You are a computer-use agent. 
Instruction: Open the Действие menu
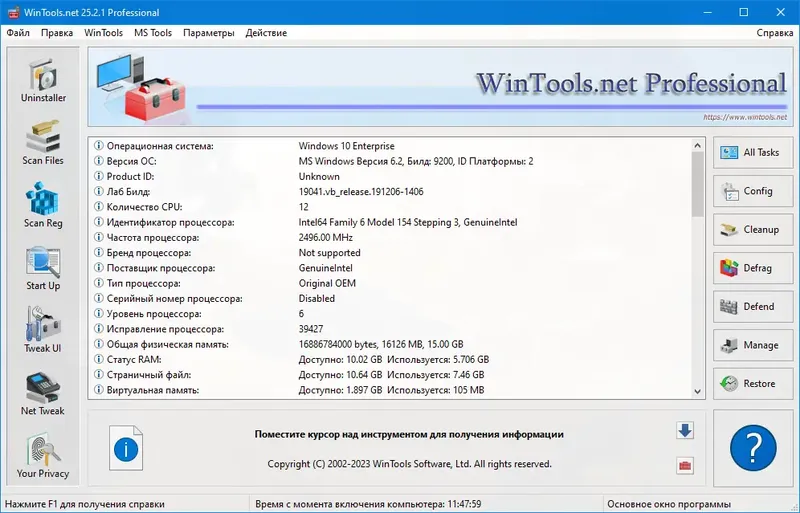tap(266, 33)
